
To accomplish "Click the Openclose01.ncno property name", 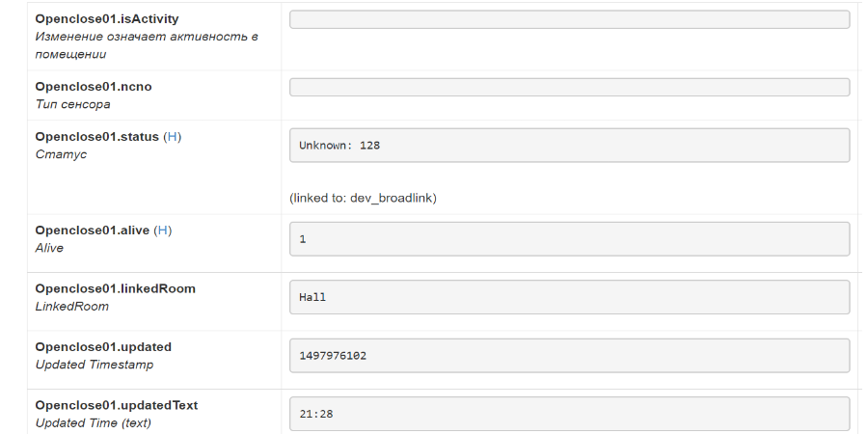I will (93, 86).
